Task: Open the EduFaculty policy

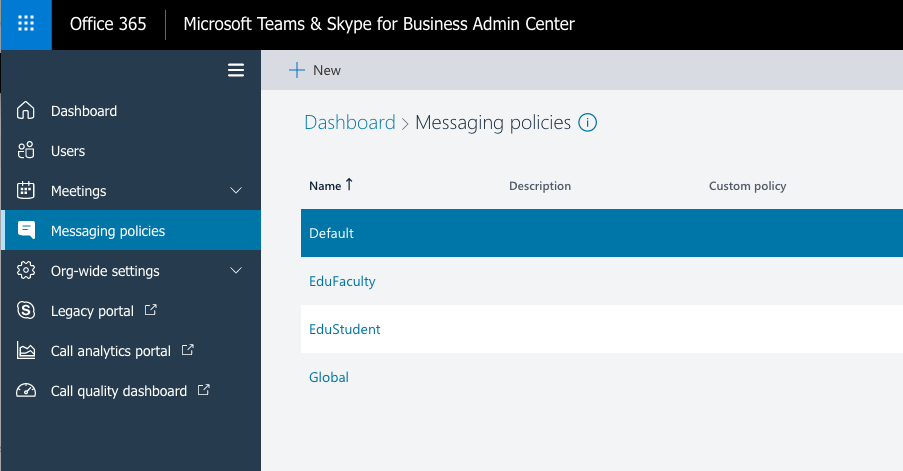Action: (342, 282)
